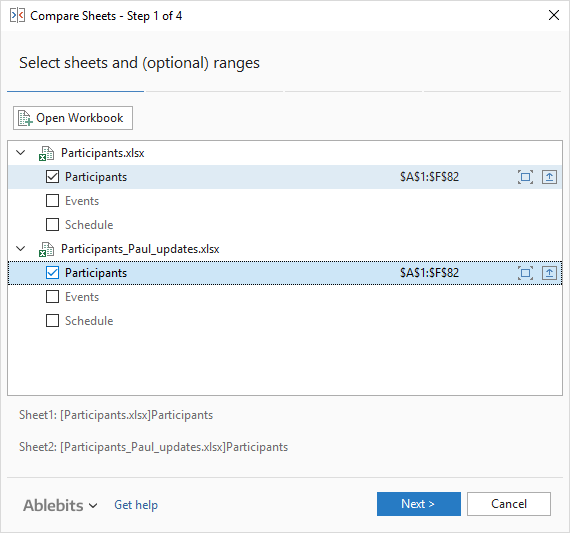Uncheck Participants sheet under Participants_Paul_updates.xlsx

[x=52, y=273]
